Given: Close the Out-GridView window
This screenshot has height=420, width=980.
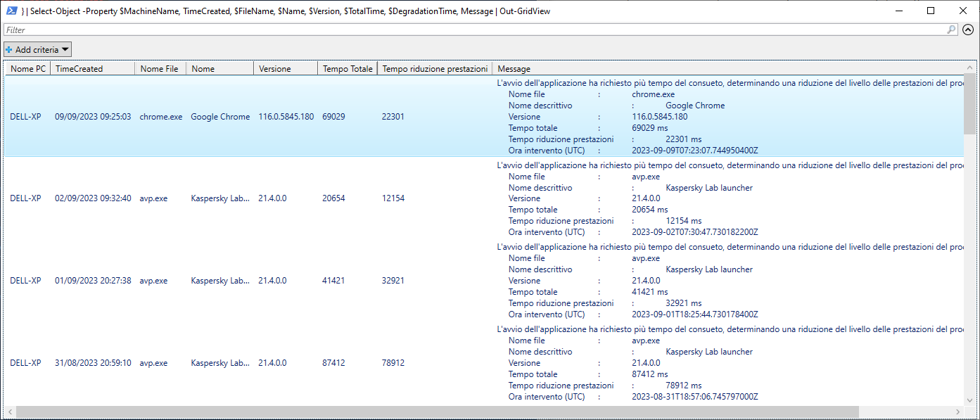Looking at the screenshot, I should point(963,11).
